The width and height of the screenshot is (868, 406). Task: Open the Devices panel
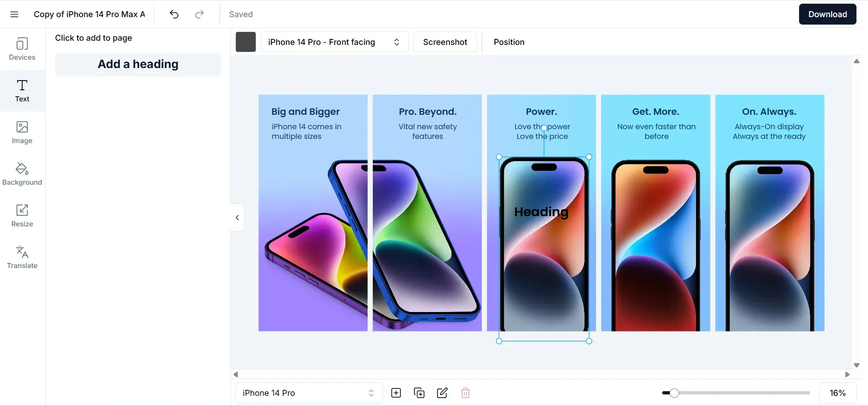pyautogui.click(x=22, y=49)
